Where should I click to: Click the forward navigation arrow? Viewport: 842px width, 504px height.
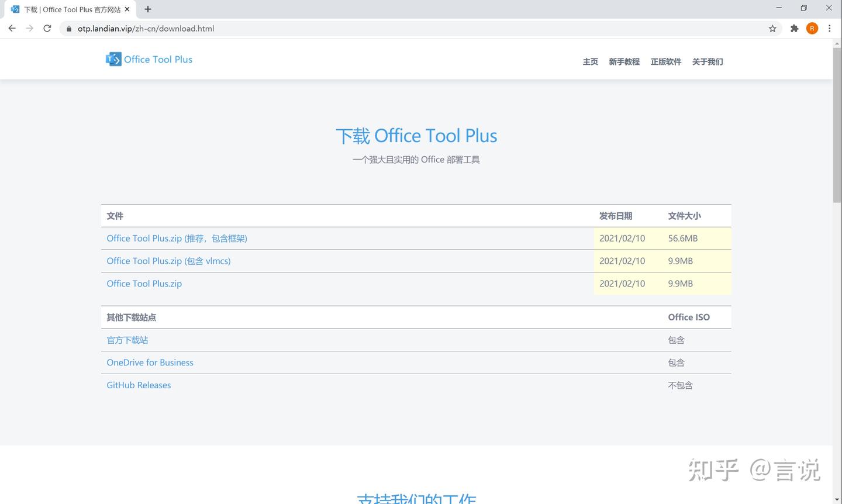pos(29,28)
